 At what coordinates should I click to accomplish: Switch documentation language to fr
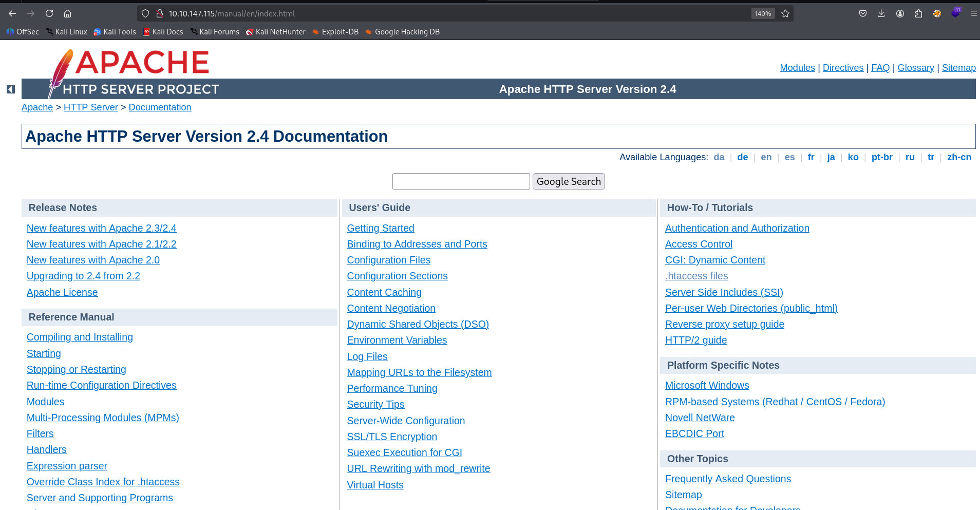pyautogui.click(x=811, y=157)
